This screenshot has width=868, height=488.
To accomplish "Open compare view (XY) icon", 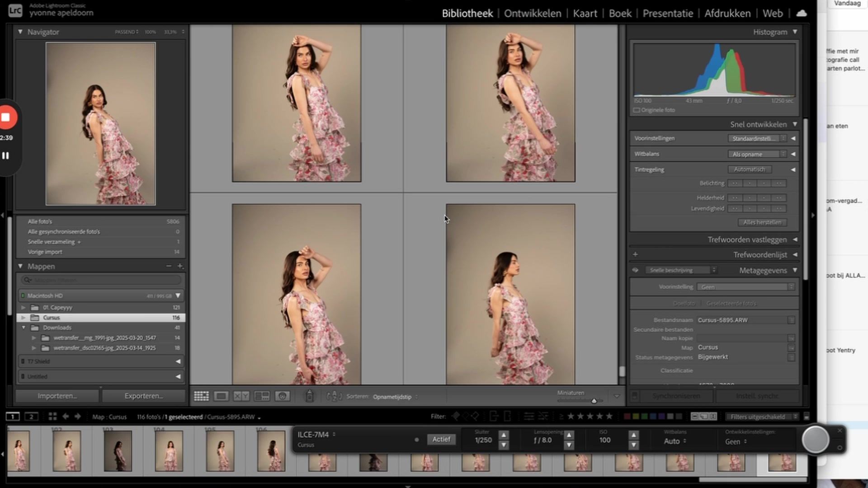I will coord(241,396).
